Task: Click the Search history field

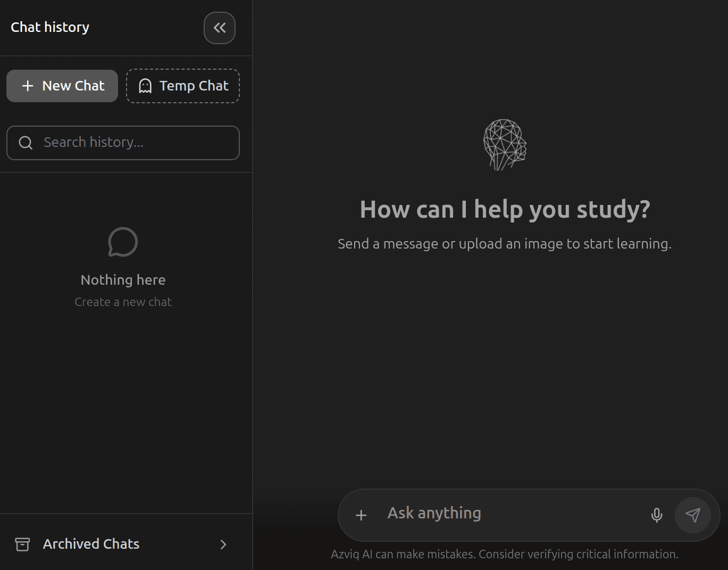Action: 123,143
